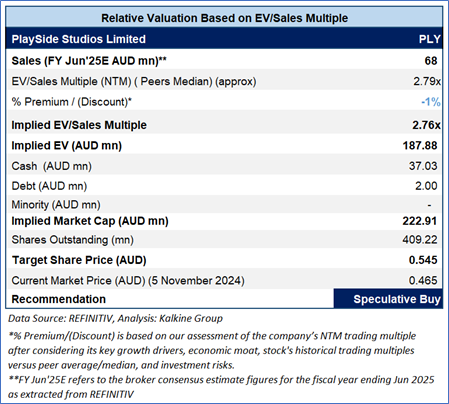Click the debt value '2.00'

(x=426, y=186)
